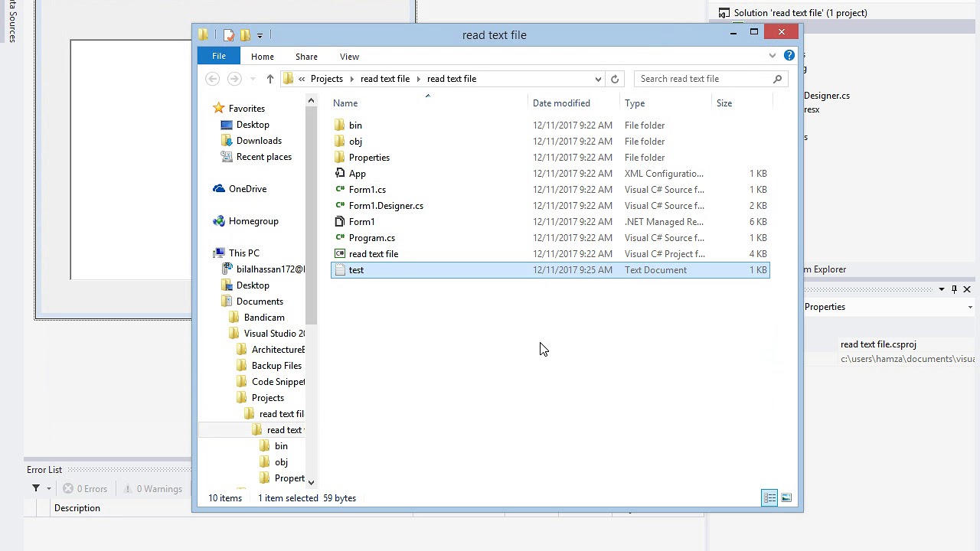Click the Properties quick access toolbar icon
Image resolution: width=980 pixels, height=551 pixels.
229,35
